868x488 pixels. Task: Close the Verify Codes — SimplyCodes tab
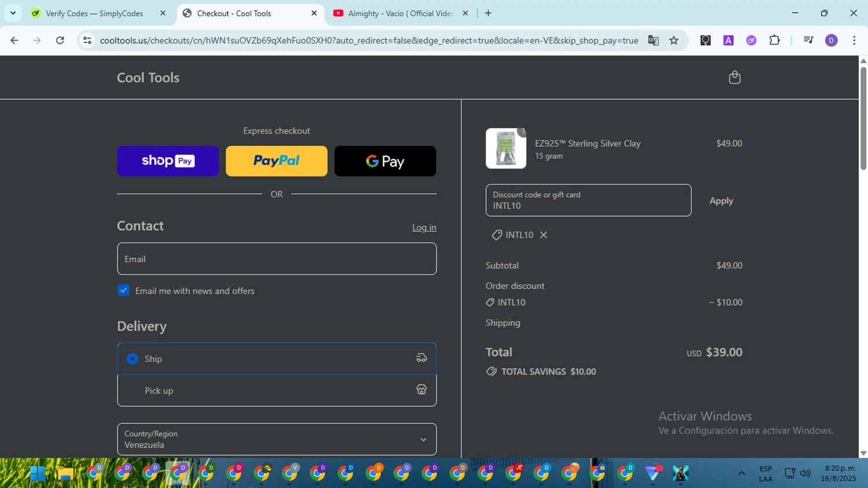[163, 13]
